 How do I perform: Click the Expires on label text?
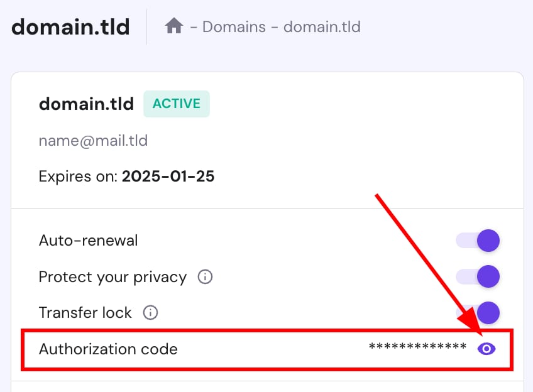[x=78, y=177]
